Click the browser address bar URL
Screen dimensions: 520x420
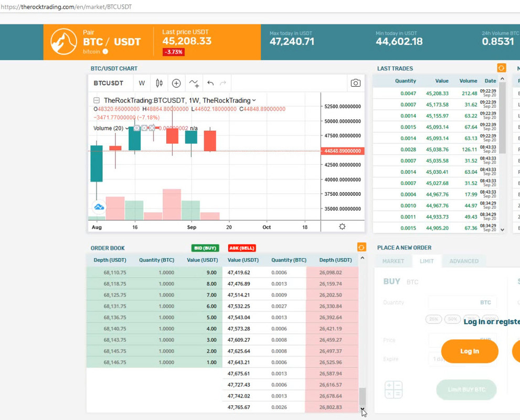(x=66, y=7)
